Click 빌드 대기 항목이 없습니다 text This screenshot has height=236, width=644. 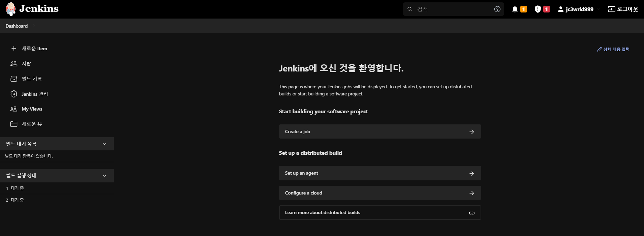(29, 156)
